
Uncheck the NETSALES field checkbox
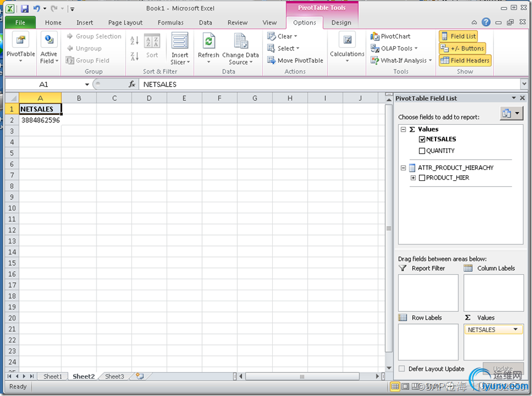pyautogui.click(x=422, y=139)
